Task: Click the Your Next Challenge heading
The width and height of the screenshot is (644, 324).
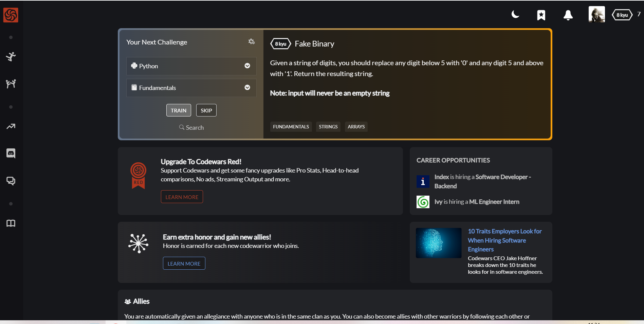Action: (x=157, y=42)
